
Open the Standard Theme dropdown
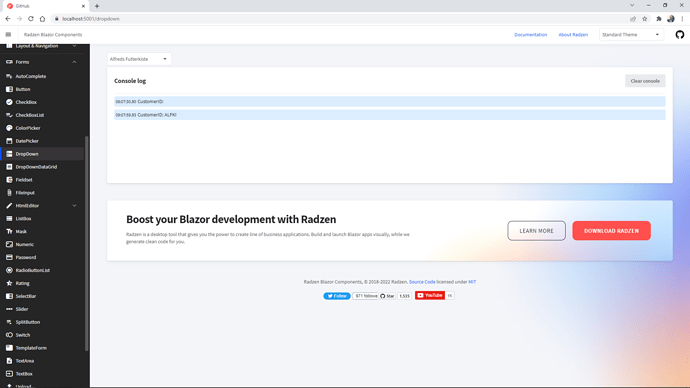coord(631,35)
